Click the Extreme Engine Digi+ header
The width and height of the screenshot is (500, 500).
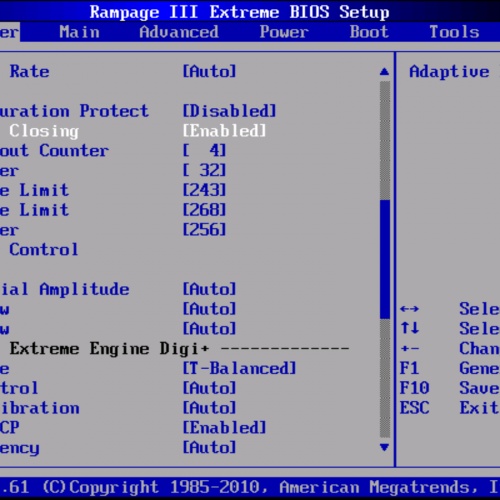(x=109, y=349)
